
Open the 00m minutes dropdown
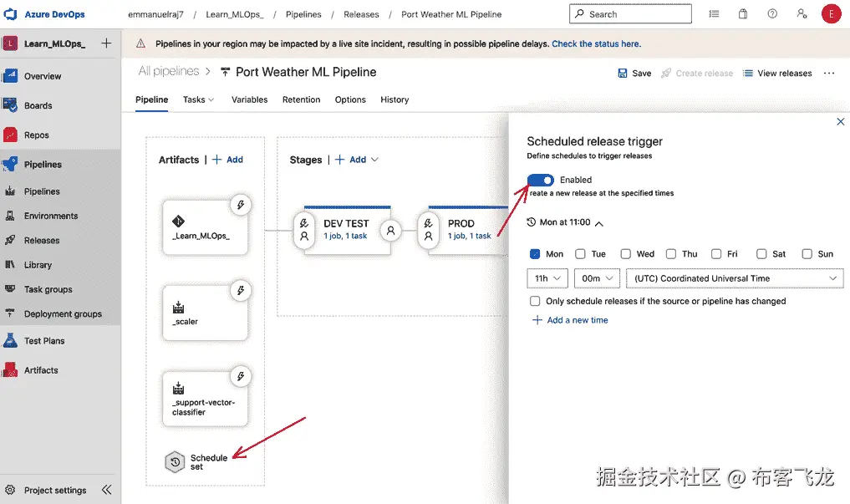(x=597, y=278)
